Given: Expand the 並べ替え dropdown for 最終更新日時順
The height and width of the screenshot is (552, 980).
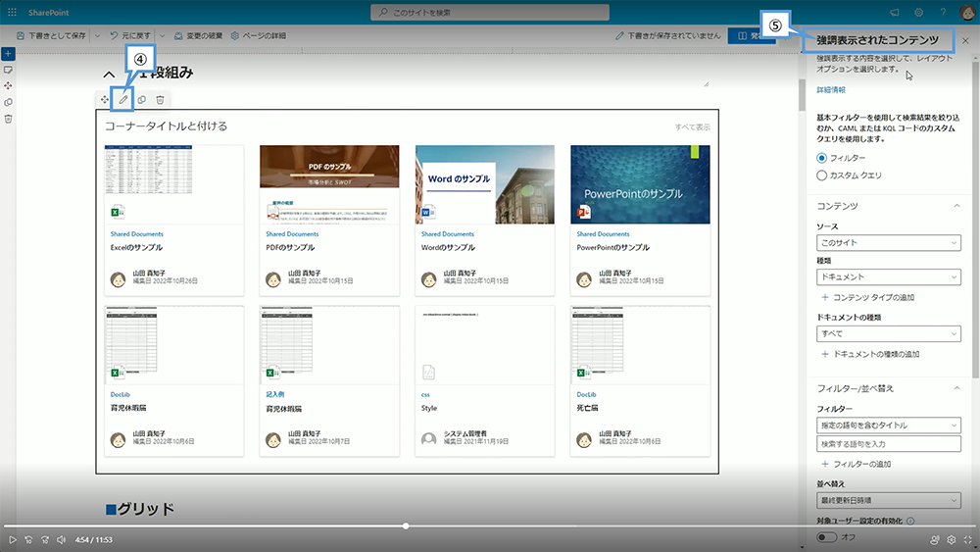Looking at the screenshot, I should [x=888, y=501].
